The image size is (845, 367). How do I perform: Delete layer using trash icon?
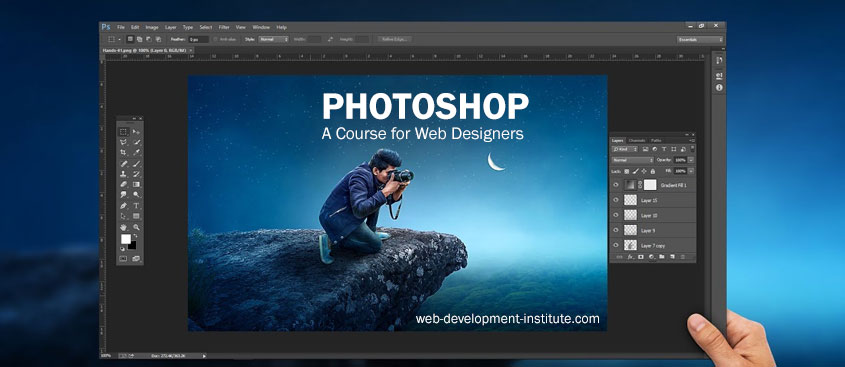click(682, 257)
